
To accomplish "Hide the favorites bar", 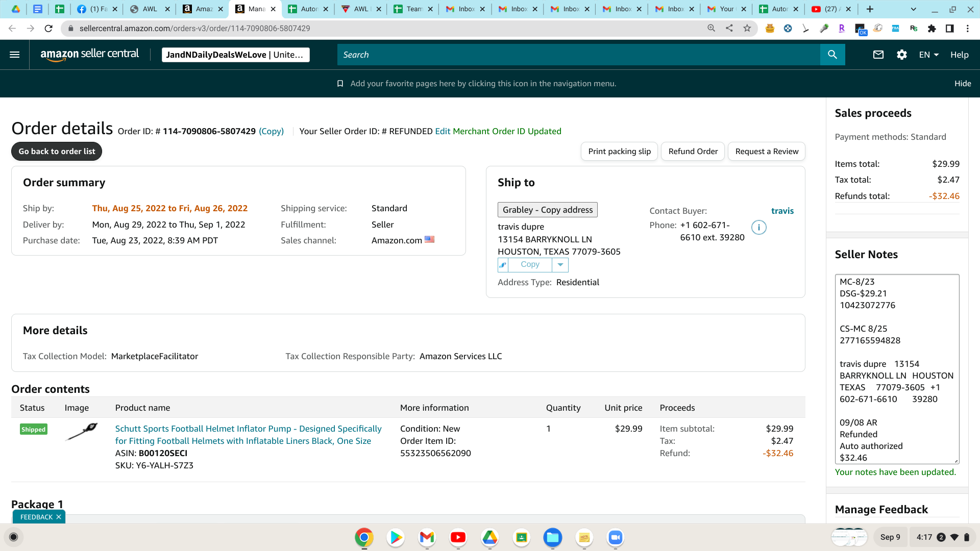I will click(963, 84).
